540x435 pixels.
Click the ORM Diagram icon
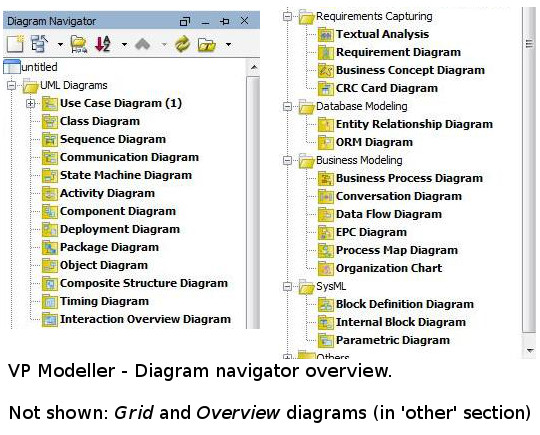point(326,142)
